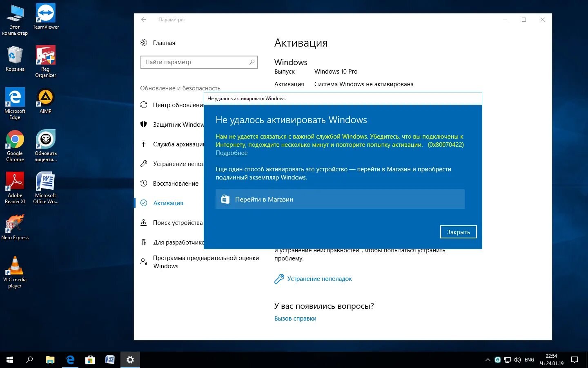Select error code (0x80070422) text

point(446,145)
